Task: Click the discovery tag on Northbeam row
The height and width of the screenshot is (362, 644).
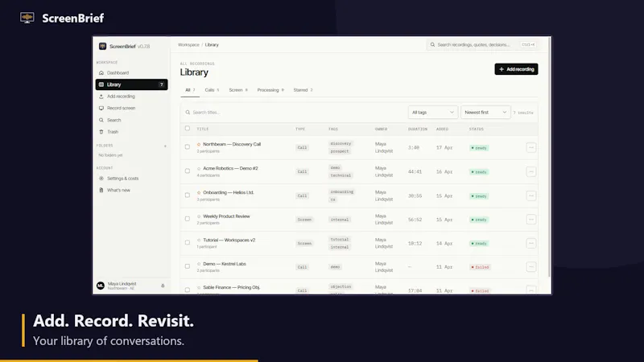Action: (x=341, y=144)
